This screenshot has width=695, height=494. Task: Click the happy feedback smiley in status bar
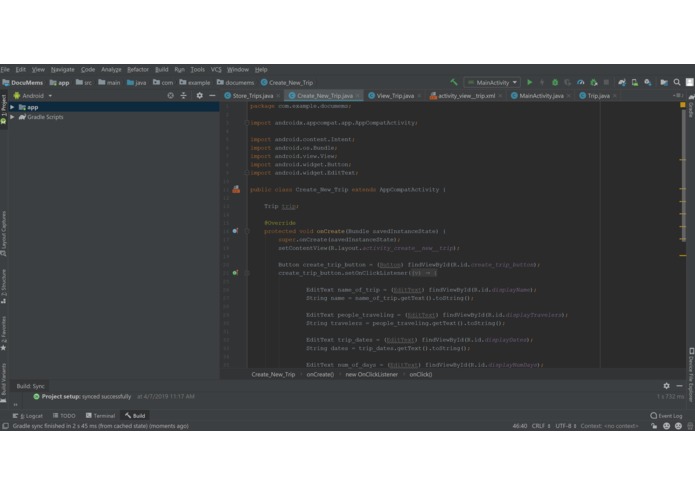pos(666,426)
